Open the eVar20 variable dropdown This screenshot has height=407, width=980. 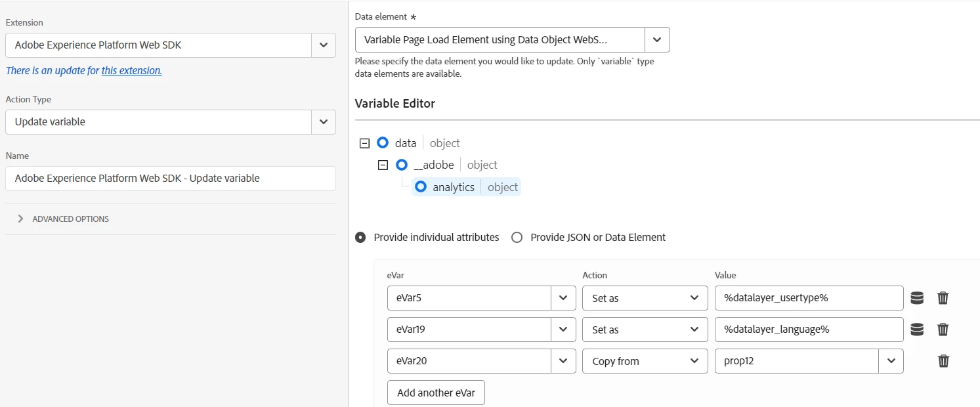(x=563, y=361)
